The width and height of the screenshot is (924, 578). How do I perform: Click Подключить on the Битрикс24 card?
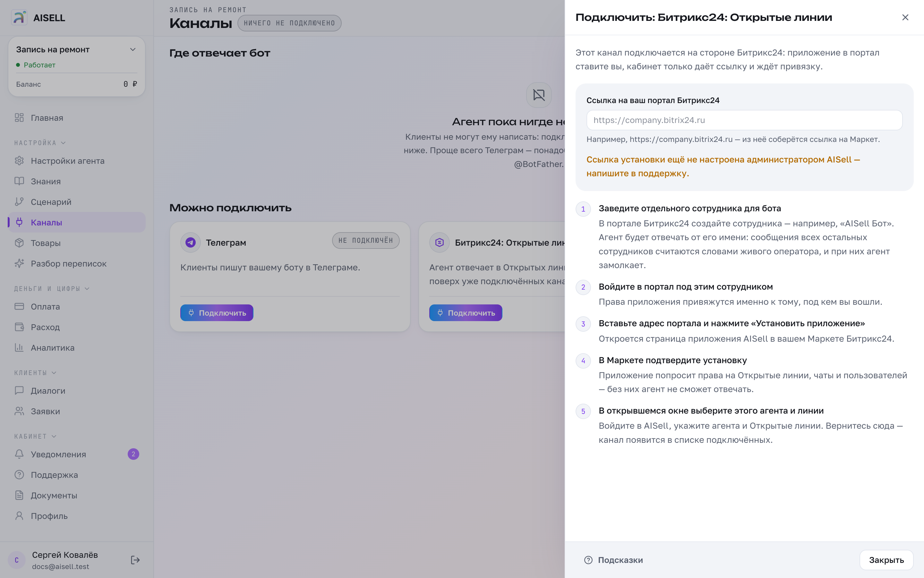point(466,313)
